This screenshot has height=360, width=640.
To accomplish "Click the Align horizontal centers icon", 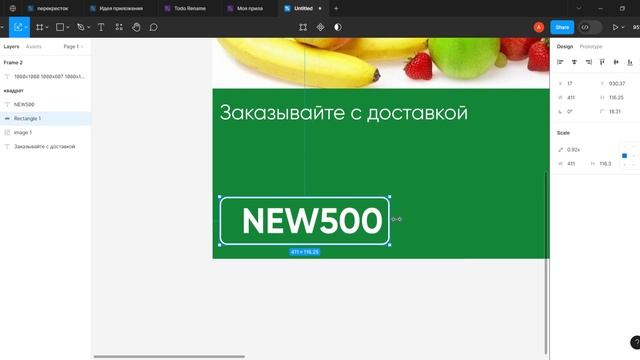I will pyautogui.click(x=574, y=62).
